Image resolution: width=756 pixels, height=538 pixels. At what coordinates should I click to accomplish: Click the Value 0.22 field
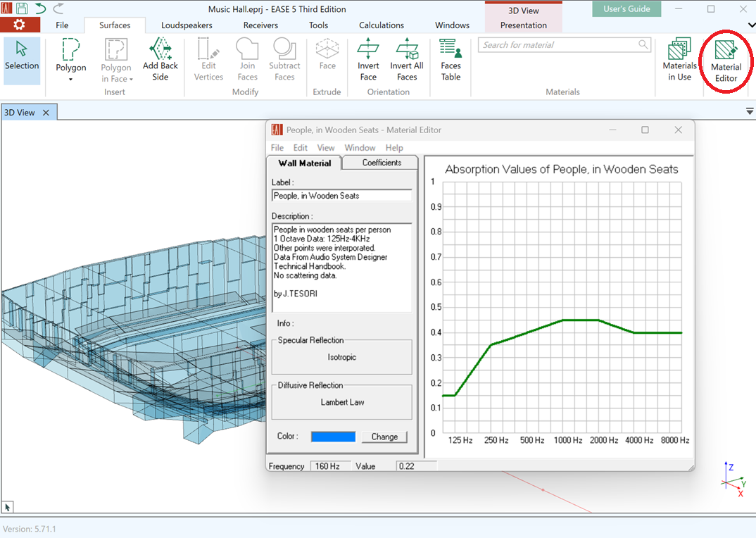click(417, 466)
